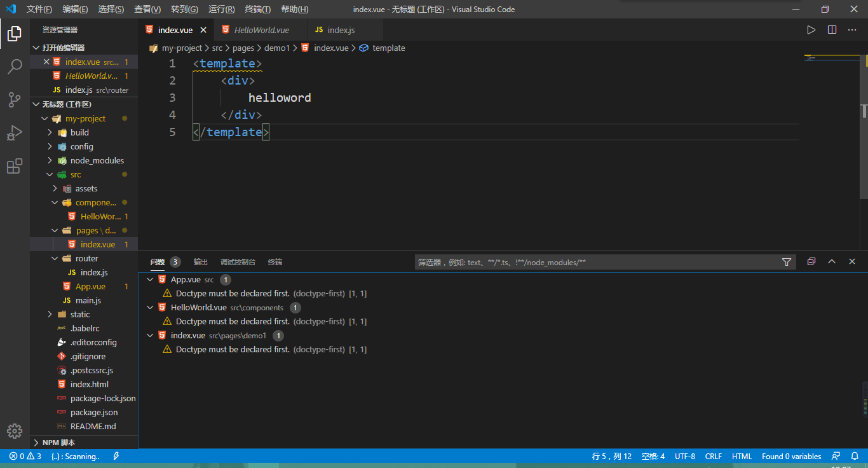Open the 终端(T) menu
The height and width of the screenshot is (468, 868).
tap(257, 9)
